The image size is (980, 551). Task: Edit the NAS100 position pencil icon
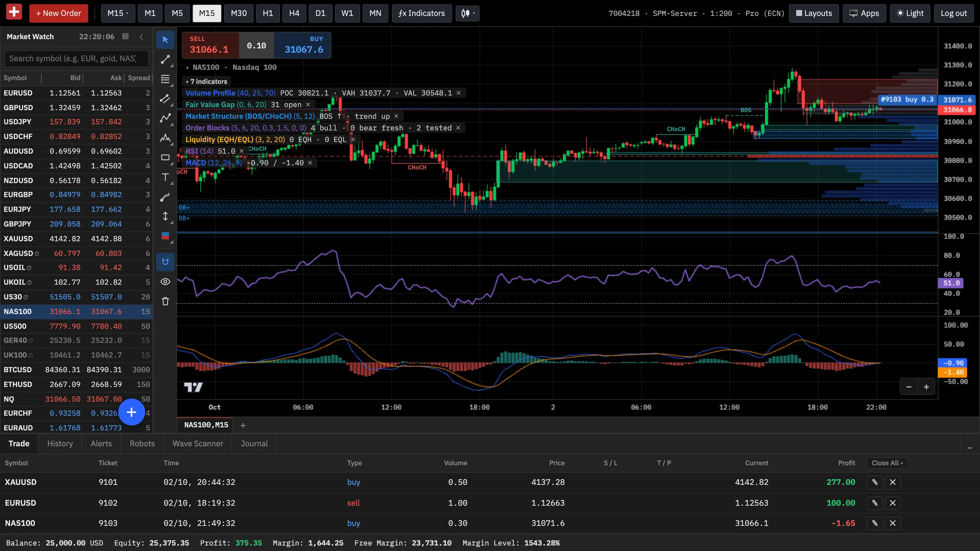pyautogui.click(x=875, y=523)
